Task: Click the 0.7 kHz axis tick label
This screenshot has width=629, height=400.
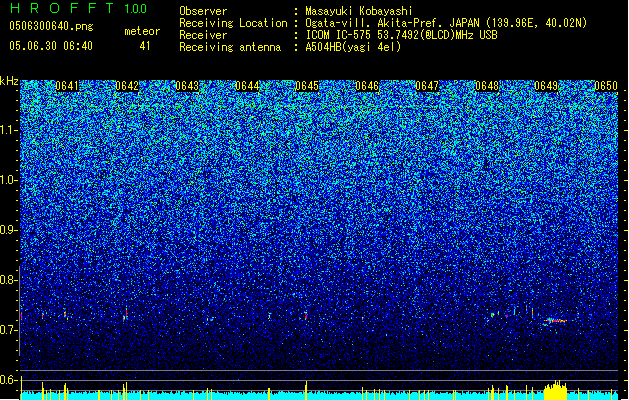Action: click(8, 330)
